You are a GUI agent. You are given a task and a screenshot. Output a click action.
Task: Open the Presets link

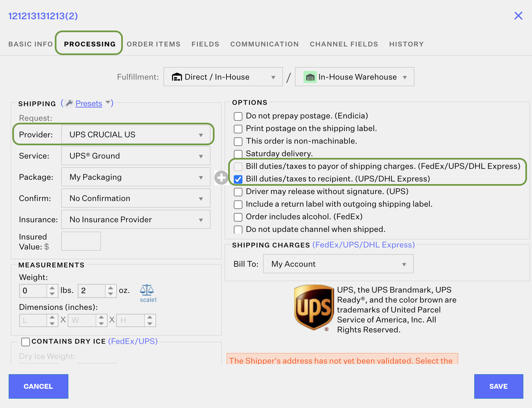[x=89, y=103]
